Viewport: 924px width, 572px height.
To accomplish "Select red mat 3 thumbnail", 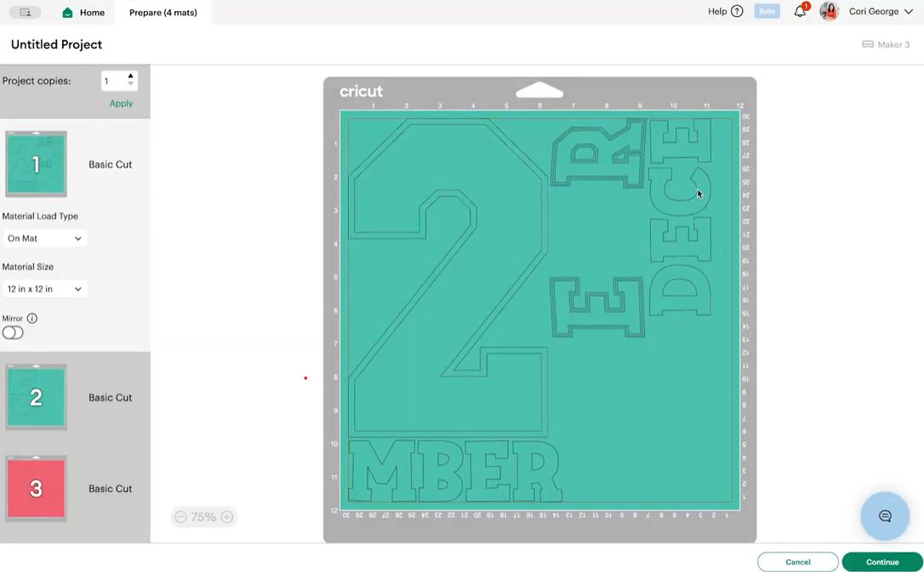I will tap(36, 489).
